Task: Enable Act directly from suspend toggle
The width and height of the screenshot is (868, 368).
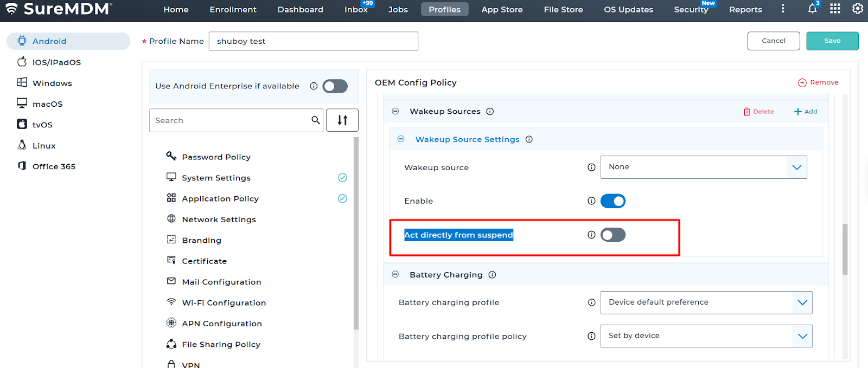Action: (x=612, y=235)
